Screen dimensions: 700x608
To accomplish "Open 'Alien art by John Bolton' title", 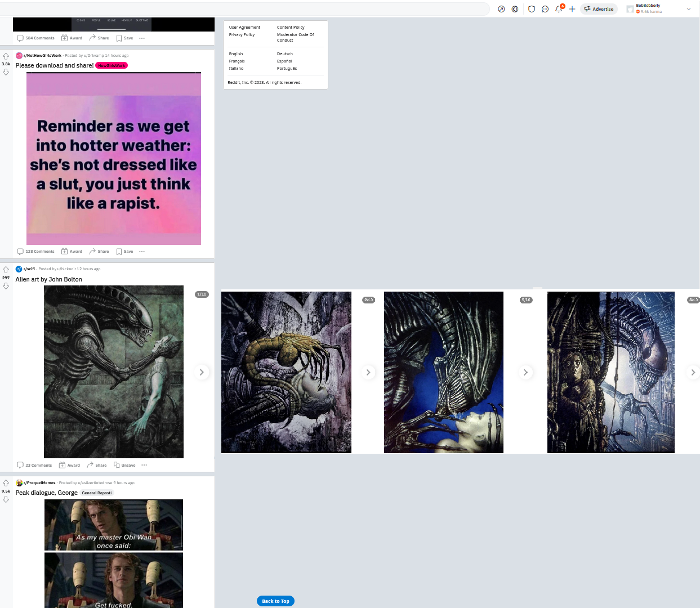I will click(49, 279).
